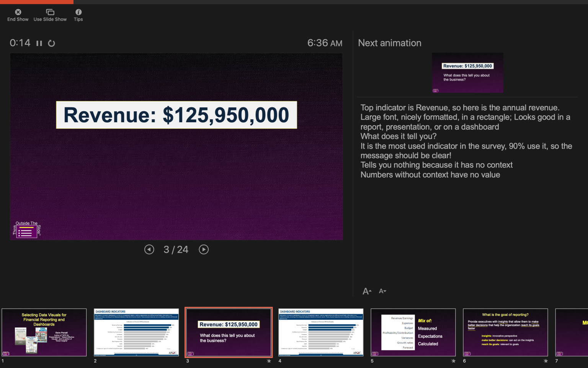Select the 'goal of reporting' slide thumbnail

(505, 332)
